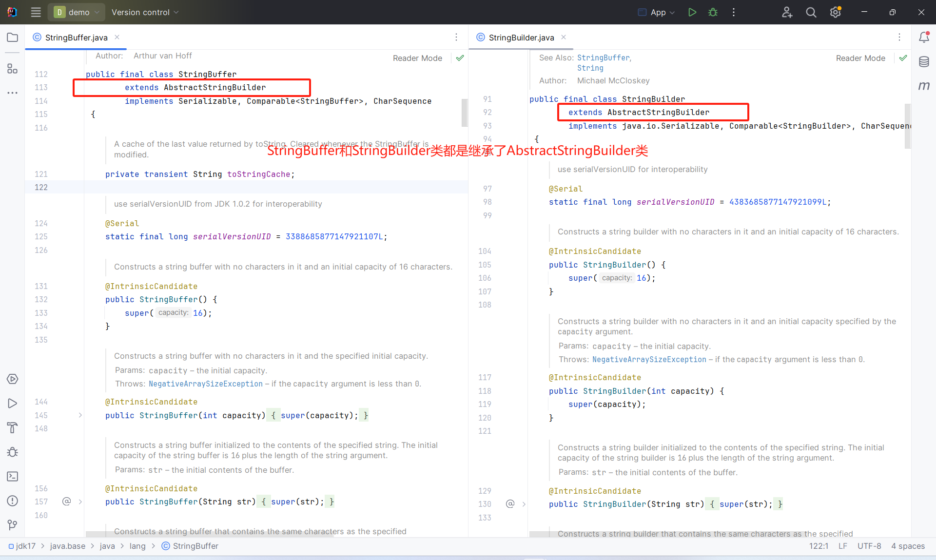This screenshot has width=936, height=560.
Task: Open Search Everywhere magnifier icon
Action: coord(811,12)
